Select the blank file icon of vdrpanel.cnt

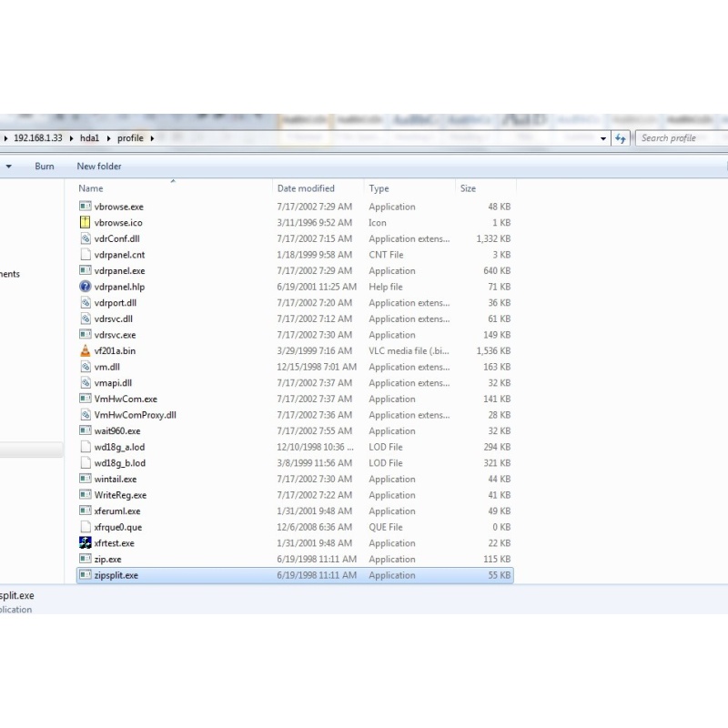coord(86,255)
